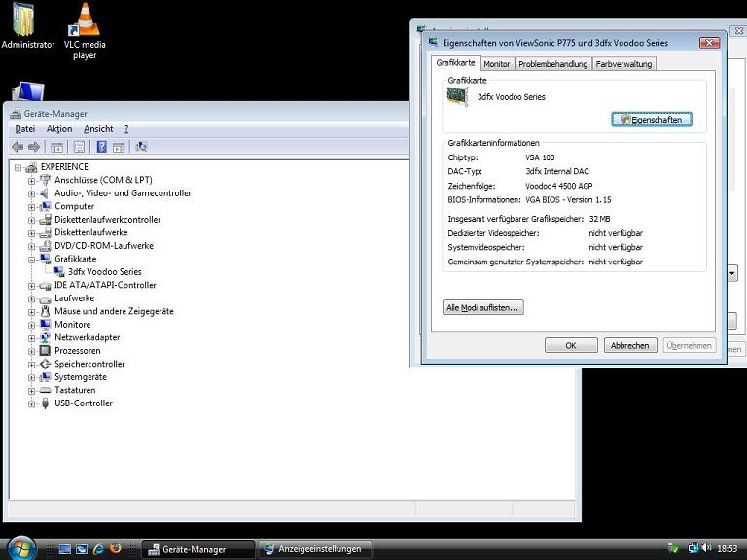Click Show Desktop quick launch icon
The width and height of the screenshot is (747, 560).
pos(65,549)
